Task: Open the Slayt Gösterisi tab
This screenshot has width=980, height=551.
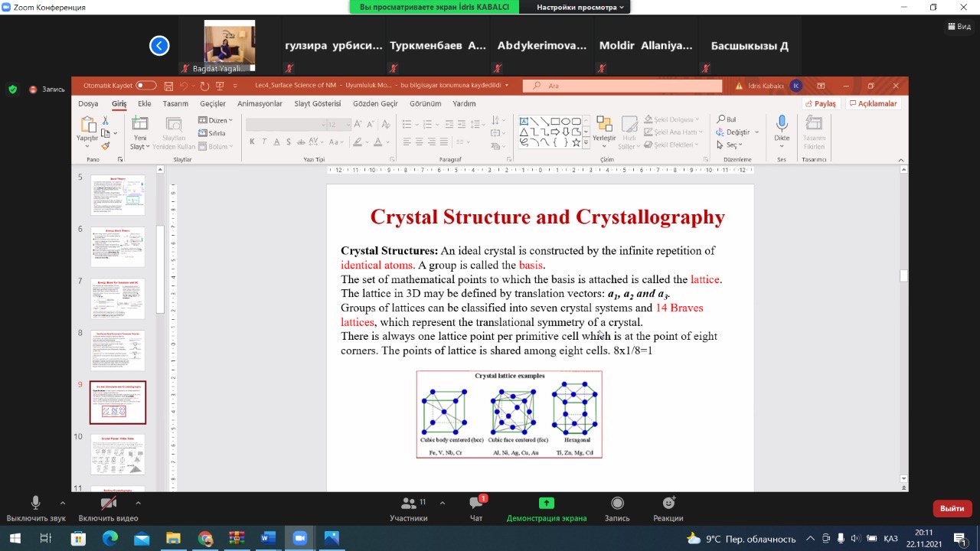Action: tap(317, 103)
